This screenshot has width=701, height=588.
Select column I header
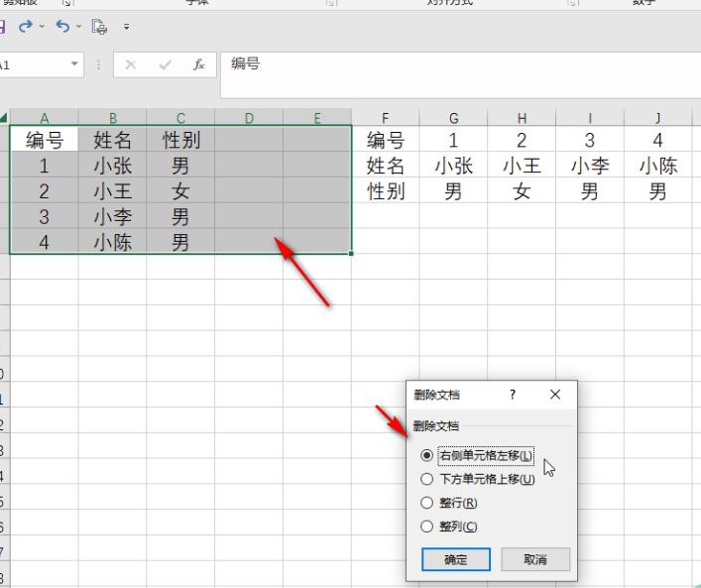click(590, 118)
